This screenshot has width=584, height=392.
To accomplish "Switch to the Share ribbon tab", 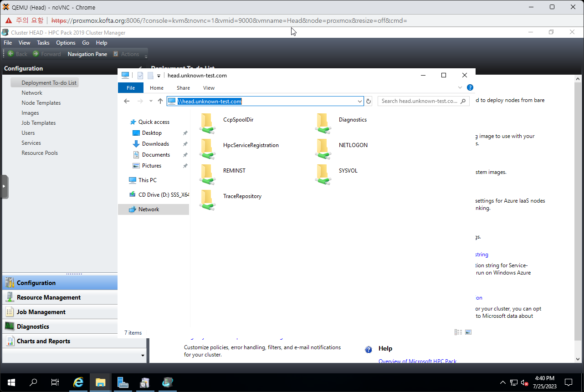I will coord(183,88).
